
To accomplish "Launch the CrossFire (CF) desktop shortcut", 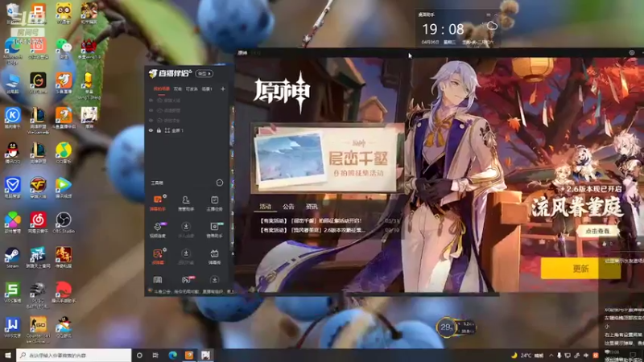I will tap(38, 187).
